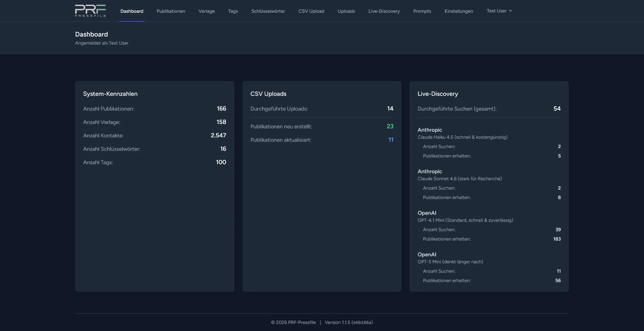
Task: Click 'Publikationen neu erstellt:' label
Action: coord(281,127)
